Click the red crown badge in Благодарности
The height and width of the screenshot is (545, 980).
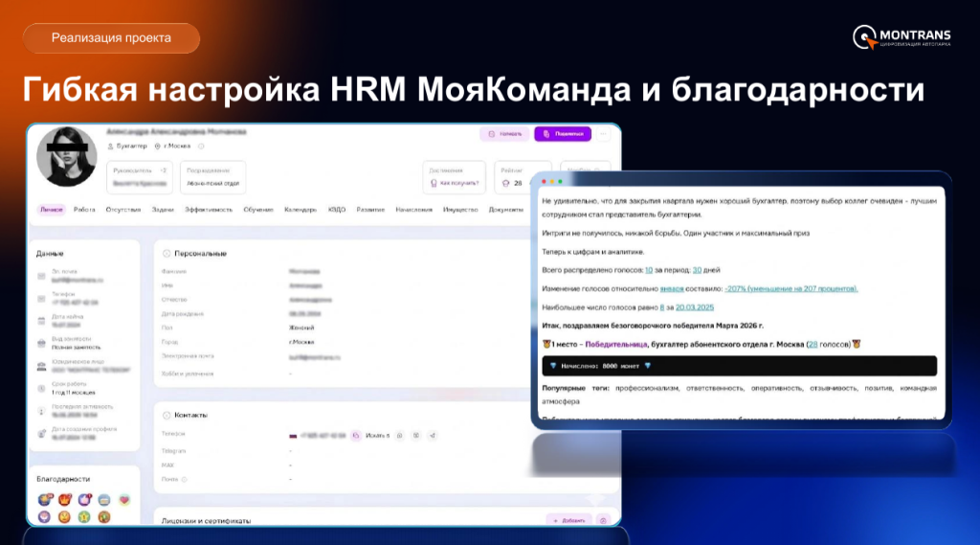point(65,499)
